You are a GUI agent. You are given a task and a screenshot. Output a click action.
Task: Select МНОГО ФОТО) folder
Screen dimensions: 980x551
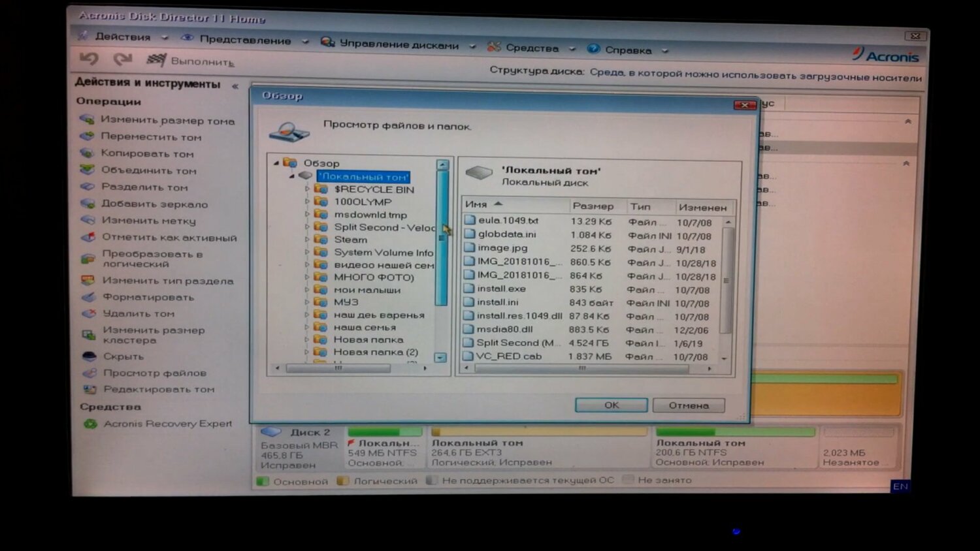click(x=374, y=277)
